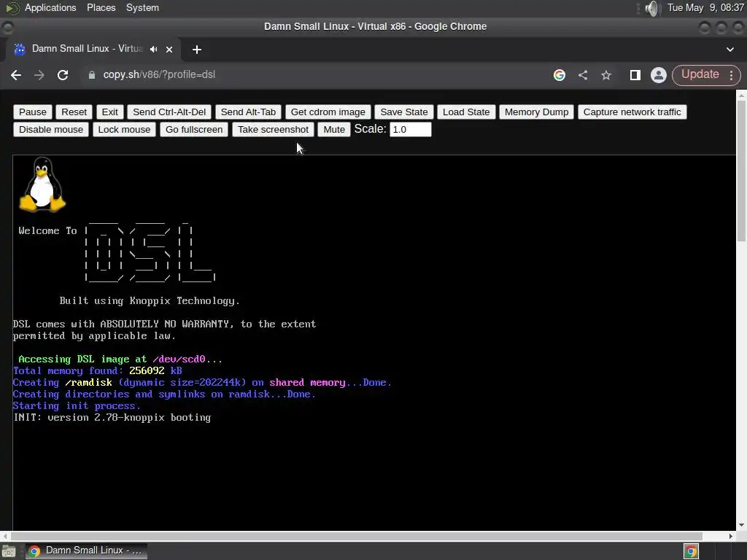Click Send Alt-Tab
The width and height of the screenshot is (747, 560).
[x=248, y=112]
